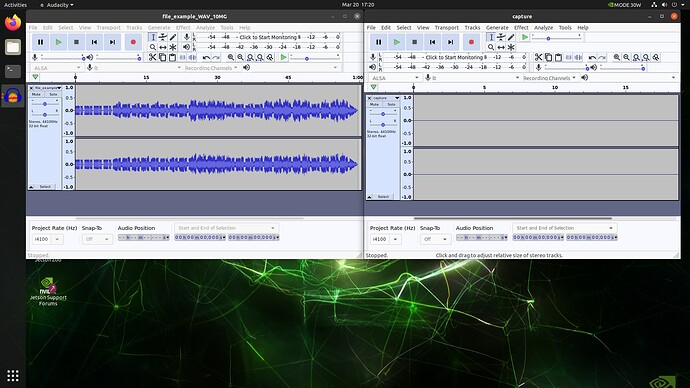This screenshot has width=690, height=388.
Task: Click Undo arrow in capture window
Action: pyautogui.click(x=592, y=57)
